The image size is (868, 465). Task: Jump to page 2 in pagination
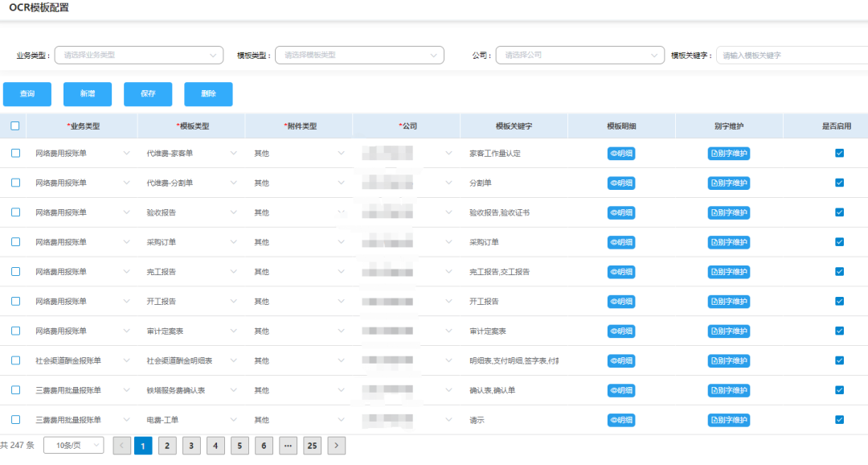click(x=167, y=446)
